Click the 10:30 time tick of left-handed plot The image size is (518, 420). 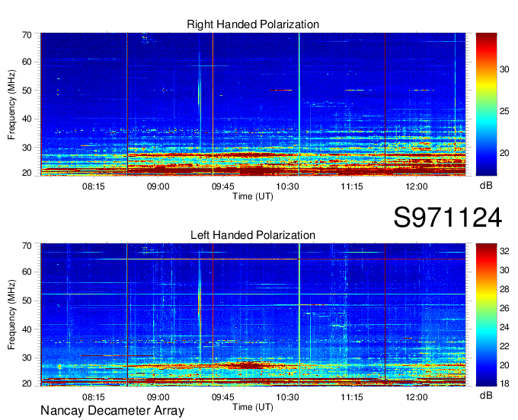(287, 397)
